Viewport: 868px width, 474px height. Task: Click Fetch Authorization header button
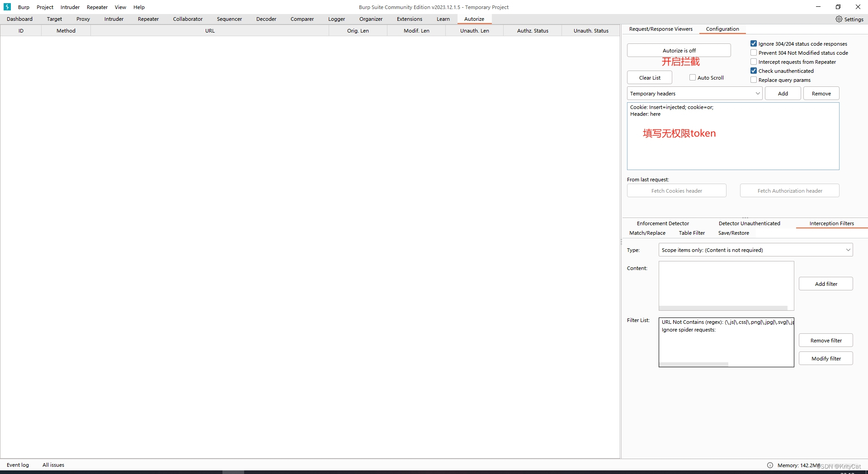790,190
